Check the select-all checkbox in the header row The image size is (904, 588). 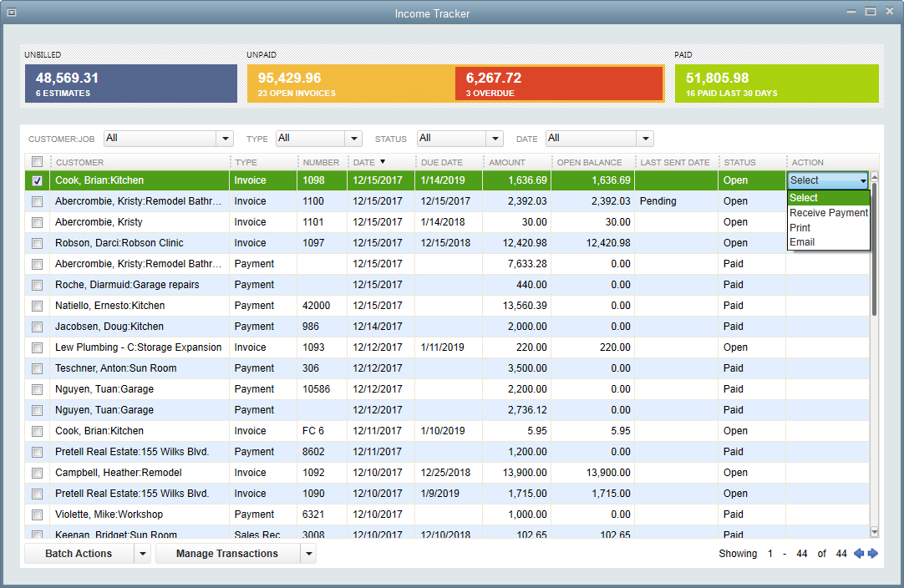[x=35, y=161]
